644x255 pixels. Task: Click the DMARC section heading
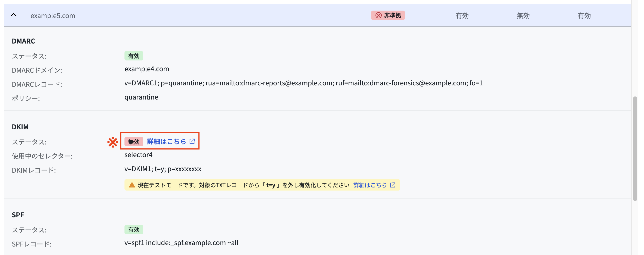coord(23,41)
